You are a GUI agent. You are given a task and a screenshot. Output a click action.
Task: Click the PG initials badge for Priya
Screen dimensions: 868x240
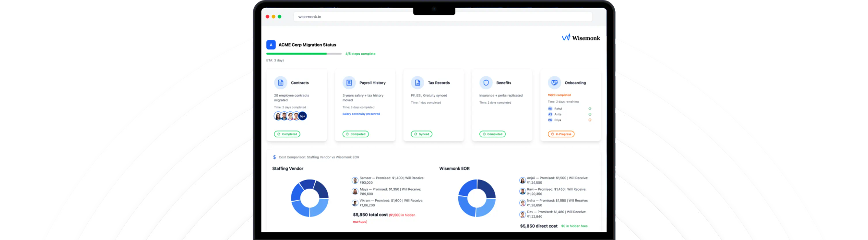pos(550,120)
